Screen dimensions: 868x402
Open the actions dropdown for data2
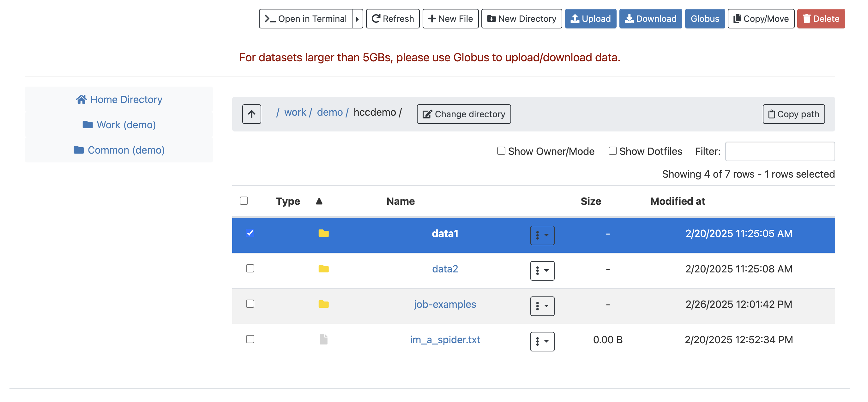[542, 271]
